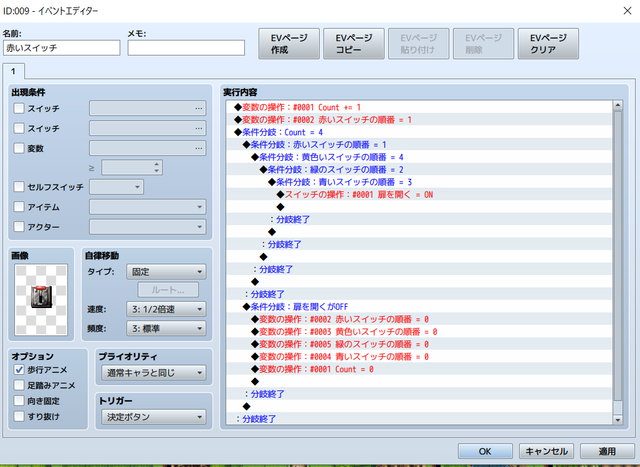This screenshot has width=640, height=467.
Task: Open the プライオリティ dropdown
Action: [154, 373]
